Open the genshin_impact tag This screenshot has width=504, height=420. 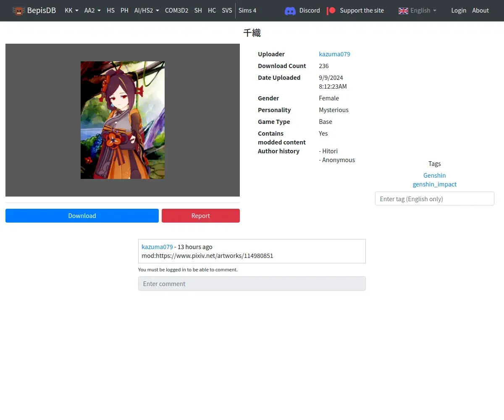coord(435,184)
